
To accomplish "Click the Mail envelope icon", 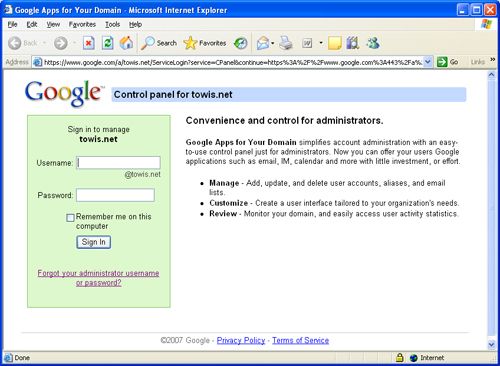I will pos(263,43).
